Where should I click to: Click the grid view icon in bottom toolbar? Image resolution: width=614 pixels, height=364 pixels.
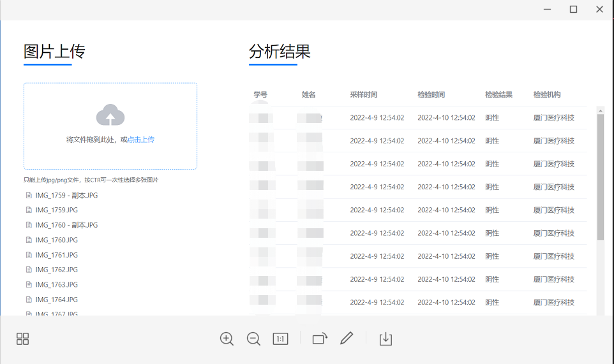(x=22, y=339)
